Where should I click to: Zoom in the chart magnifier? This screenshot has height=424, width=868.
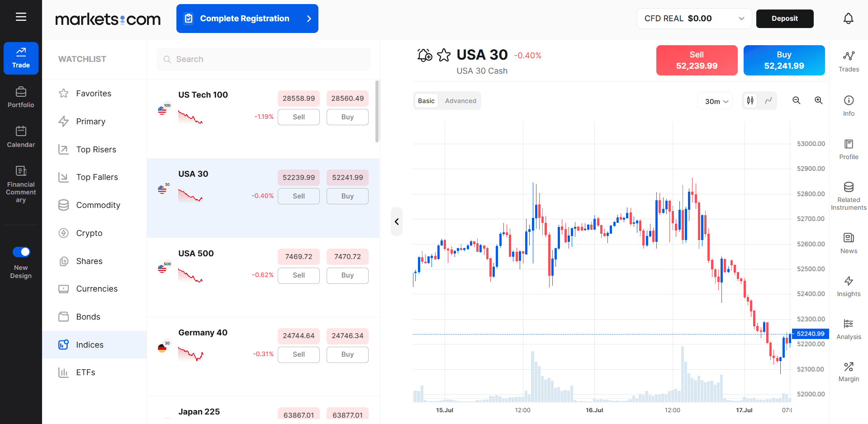click(819, 100)
